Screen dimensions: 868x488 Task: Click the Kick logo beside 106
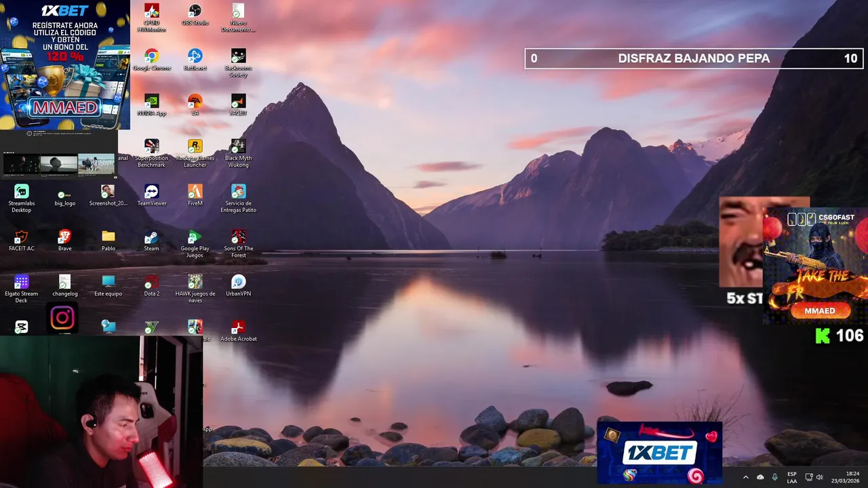(823, 335)
